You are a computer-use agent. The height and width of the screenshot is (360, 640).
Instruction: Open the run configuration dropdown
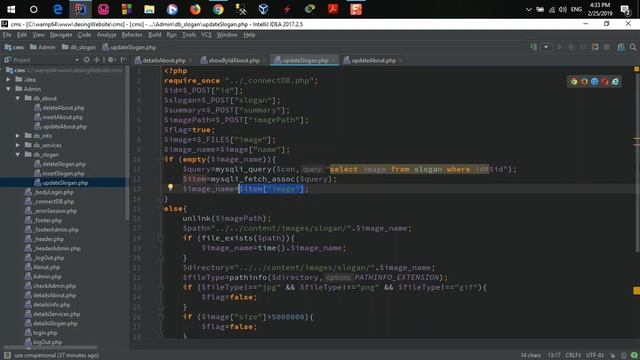tap(546, 47)
